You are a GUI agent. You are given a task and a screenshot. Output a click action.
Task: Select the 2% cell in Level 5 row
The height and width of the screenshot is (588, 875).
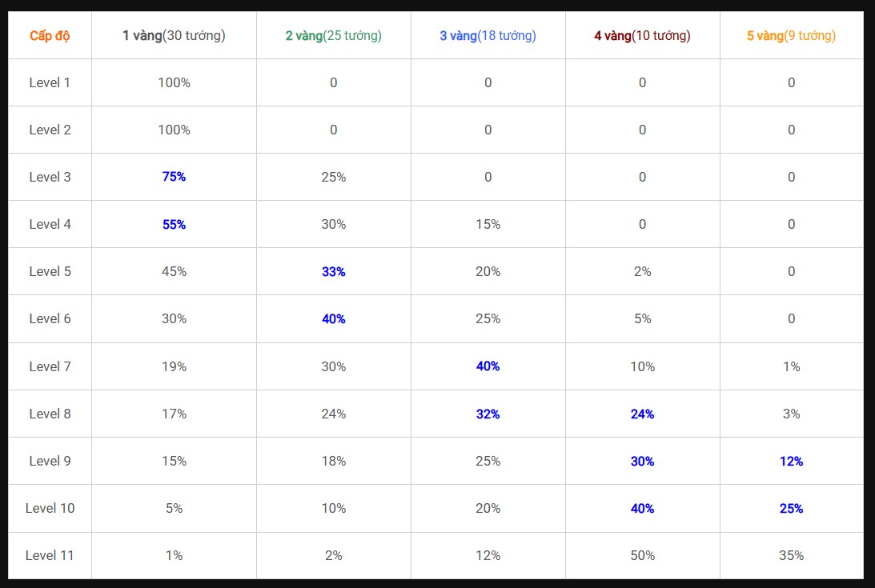tap(642, 271)
